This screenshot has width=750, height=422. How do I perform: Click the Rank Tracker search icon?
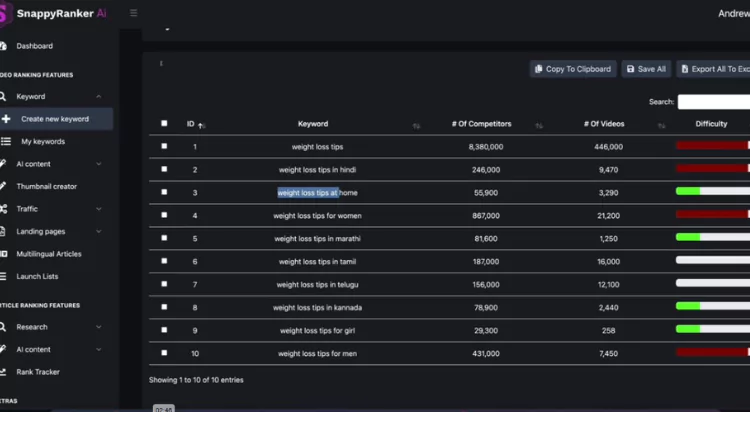4,372
